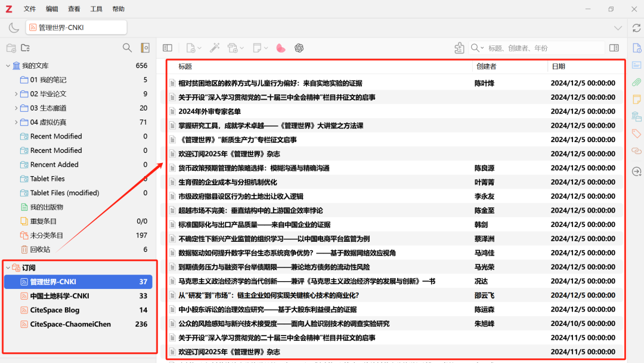
Task: Select the 中国土地科学-CNKI feed
Action: [60, 296]
